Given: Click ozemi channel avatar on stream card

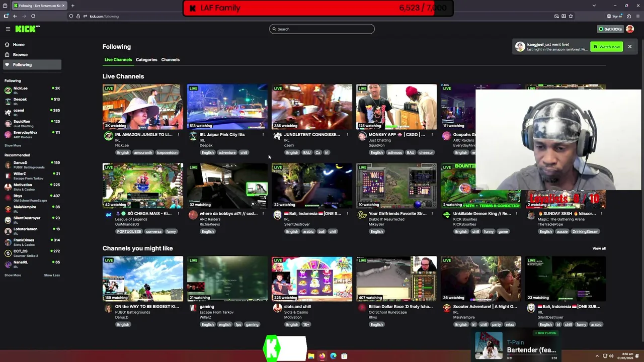Looking at the screenshot, I should tap(277, 136).
